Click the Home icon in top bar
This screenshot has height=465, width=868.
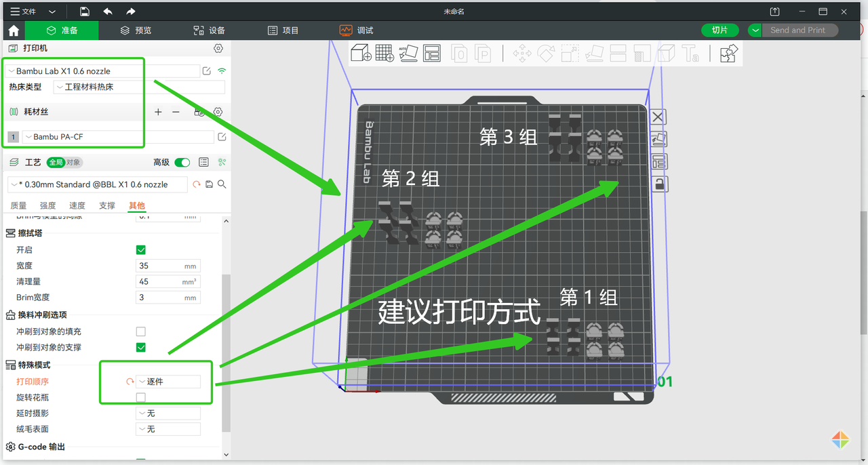click(14, 31)
